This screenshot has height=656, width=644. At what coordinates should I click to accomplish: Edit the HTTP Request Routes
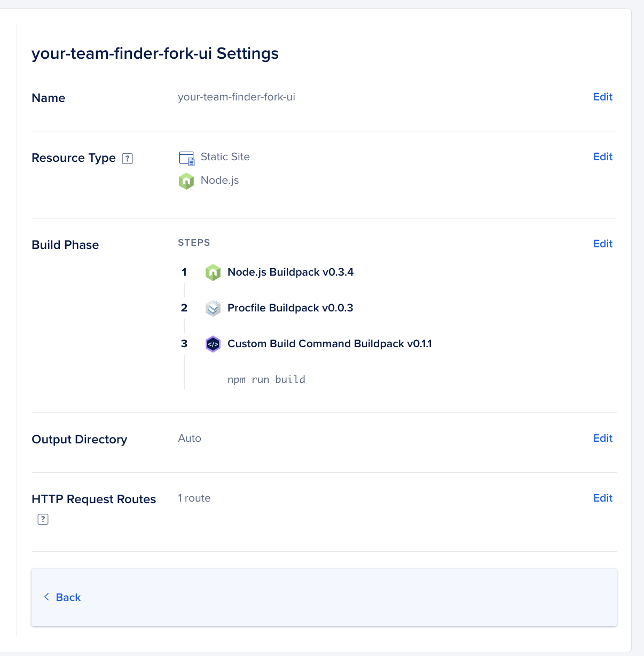[602, 498]
